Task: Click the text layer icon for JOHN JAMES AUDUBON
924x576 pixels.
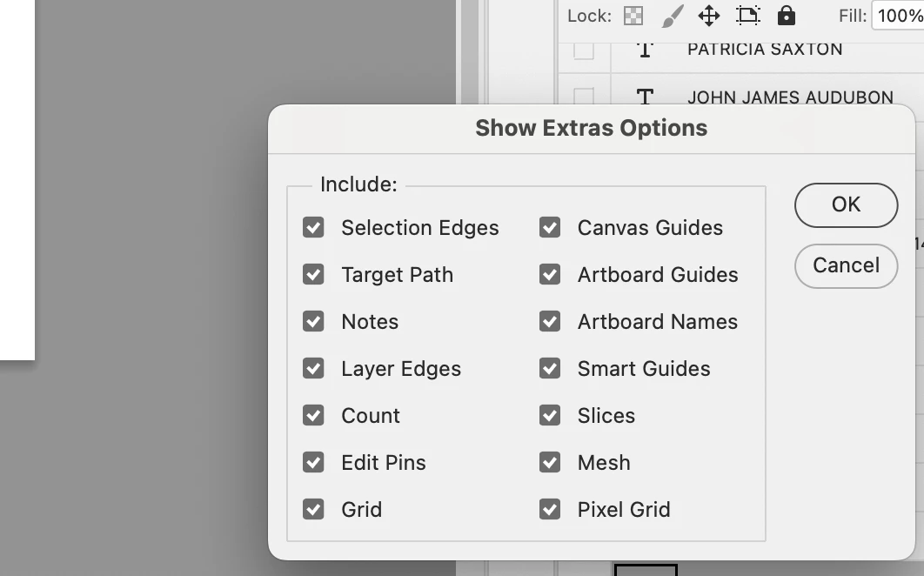Action: (x=645, y=97)
